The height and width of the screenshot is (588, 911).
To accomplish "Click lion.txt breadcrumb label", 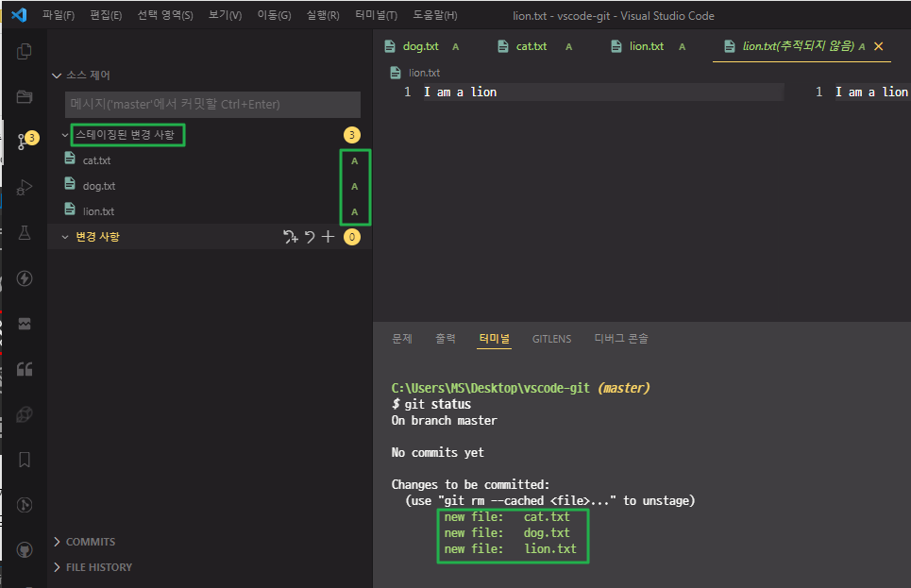I will pos(424,73).
